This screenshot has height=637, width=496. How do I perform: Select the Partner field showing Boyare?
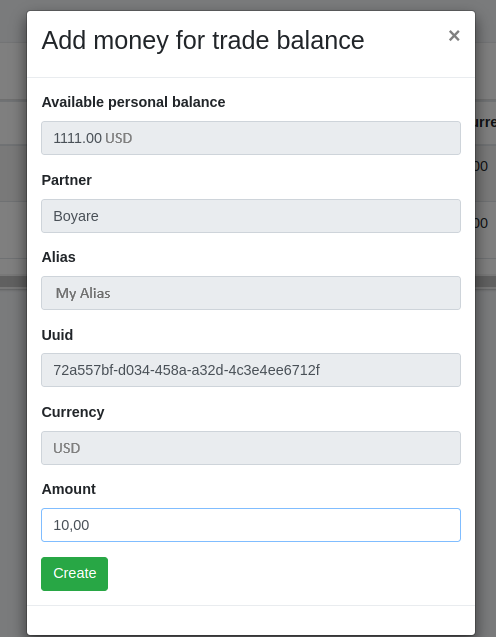point(251,216)
